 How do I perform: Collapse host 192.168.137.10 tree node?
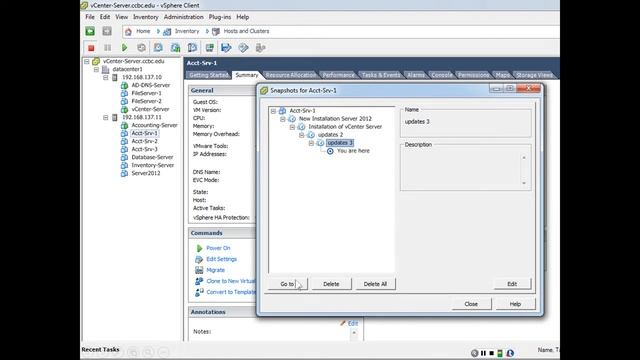(x=106, y=77)
